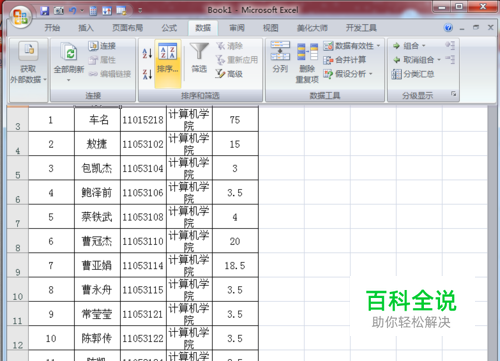Expand 组合 dropdown arrow

424,46
